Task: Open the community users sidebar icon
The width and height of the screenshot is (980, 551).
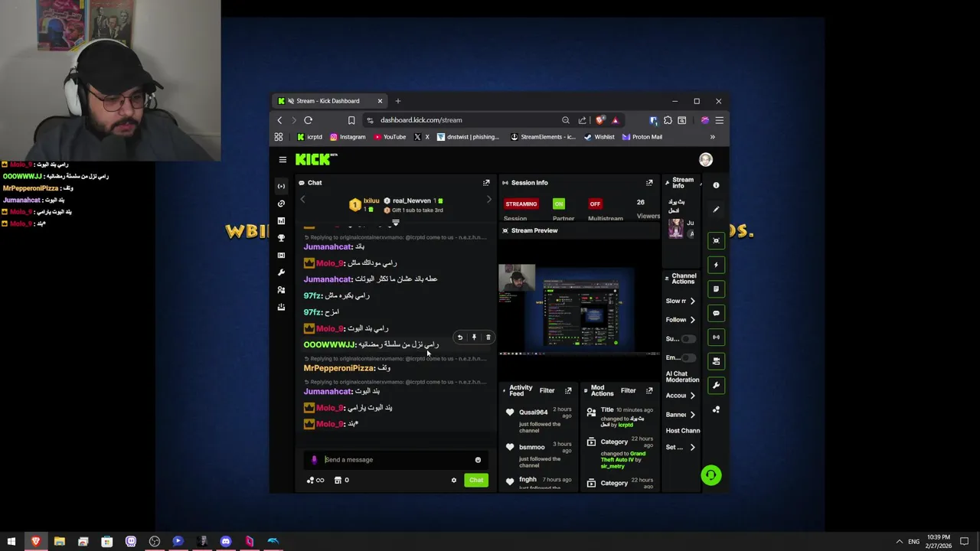Action: (x=281, y=290)
